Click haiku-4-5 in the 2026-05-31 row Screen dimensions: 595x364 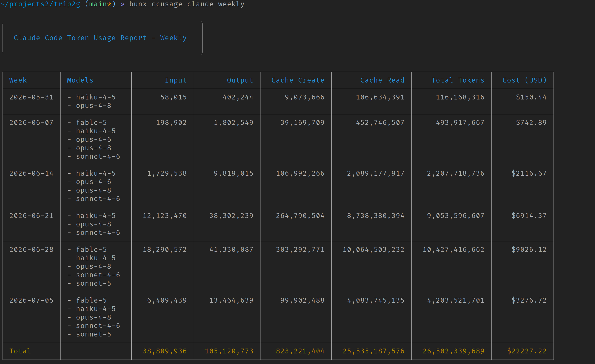pos(96,97)
